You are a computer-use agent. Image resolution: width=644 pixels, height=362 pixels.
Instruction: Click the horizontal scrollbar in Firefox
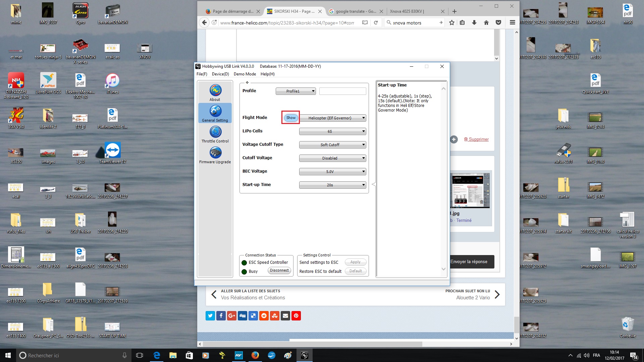tap(313, 344)
